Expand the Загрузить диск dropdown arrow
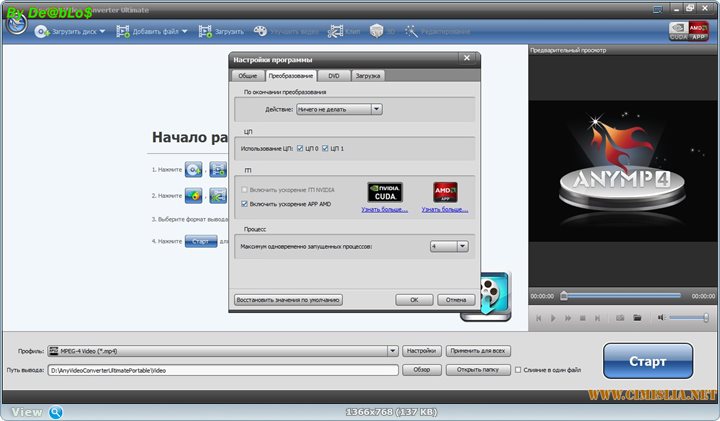 tap(102, 31)
